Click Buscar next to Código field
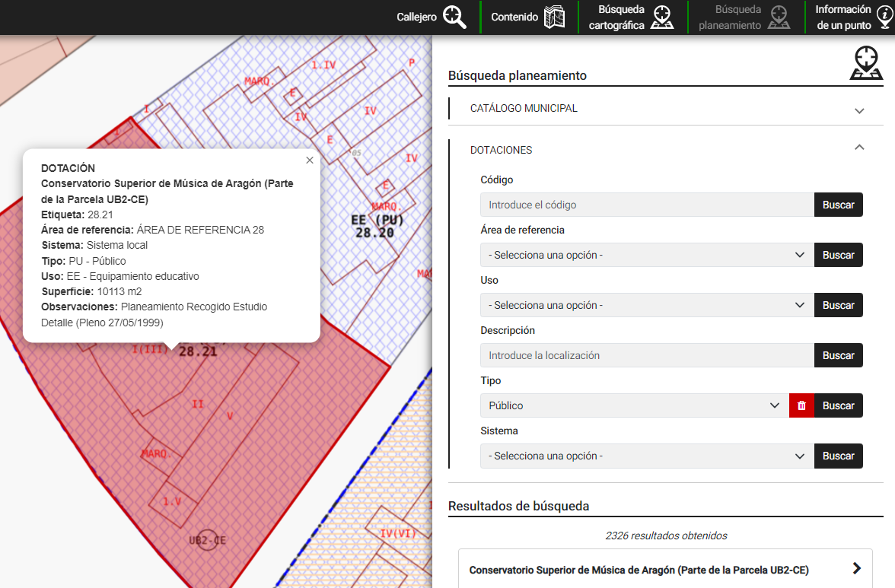 click(x=838, y=205)
